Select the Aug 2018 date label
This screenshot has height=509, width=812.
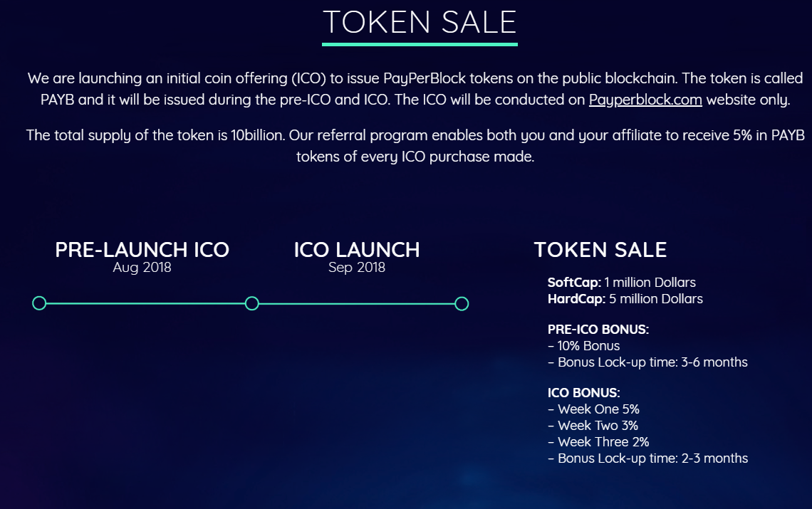coord(142,267)
